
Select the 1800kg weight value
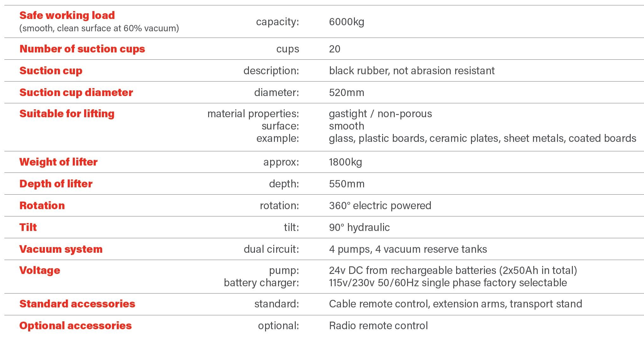click(x=345, y=162)
